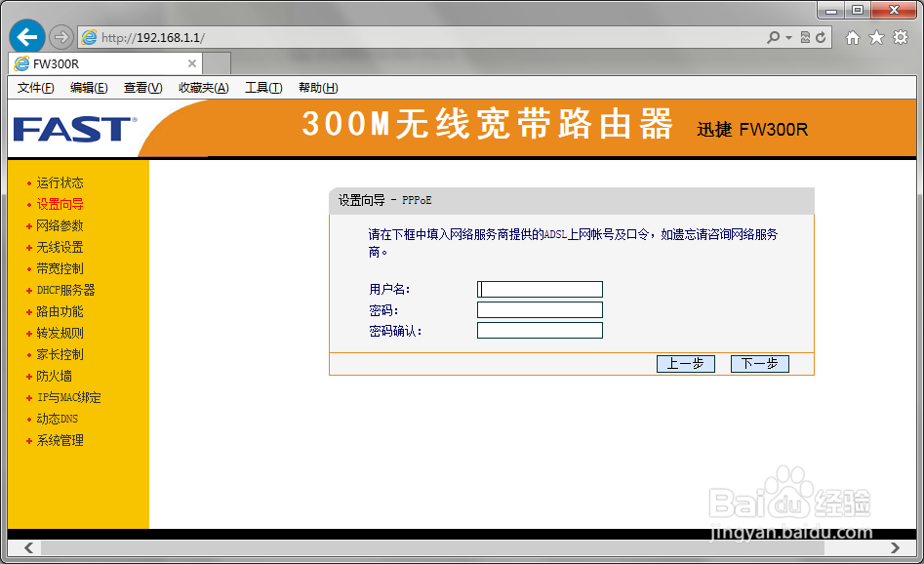This screenshot has height=564, width=924.
Task: Maximize the browser window
Action: pos(858,10)
